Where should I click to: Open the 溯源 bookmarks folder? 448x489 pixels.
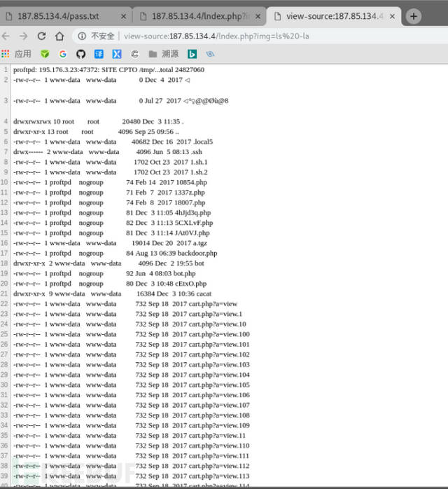[164, 54]
